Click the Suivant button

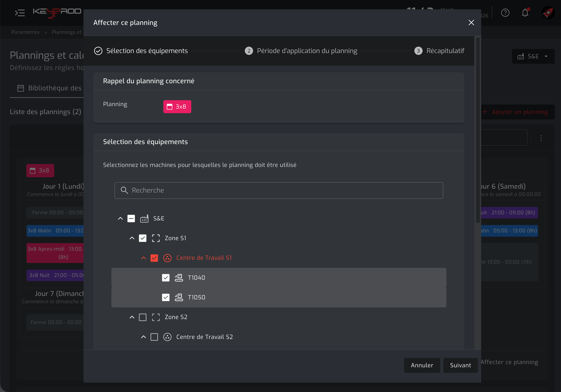[461, 365]
